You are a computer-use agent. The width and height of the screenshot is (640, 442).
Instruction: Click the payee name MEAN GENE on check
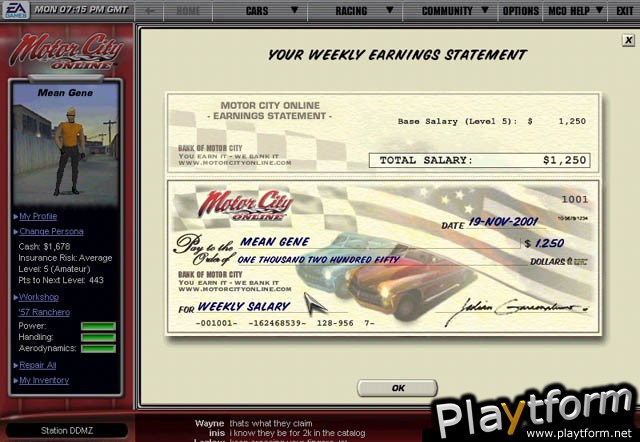point(274,242)
